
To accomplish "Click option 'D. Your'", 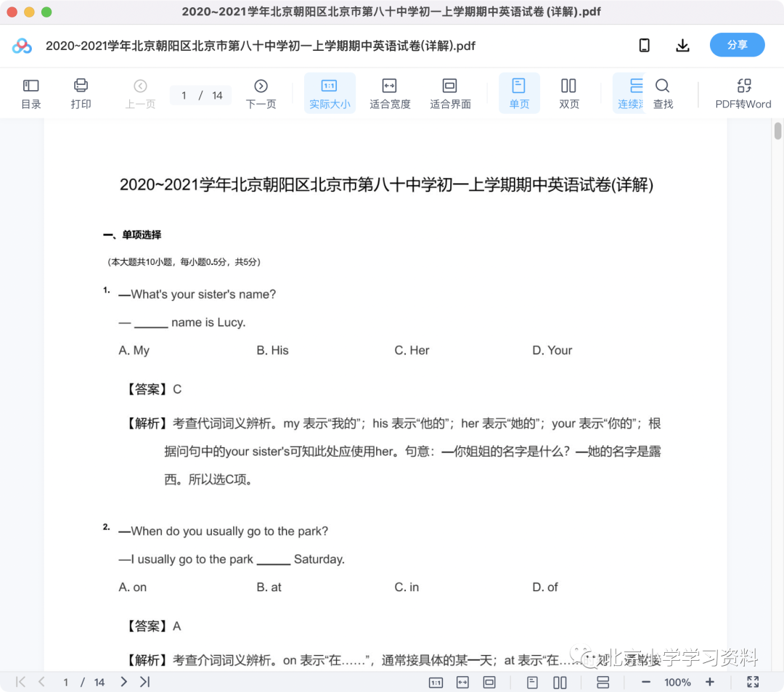I will coord(552,351).
